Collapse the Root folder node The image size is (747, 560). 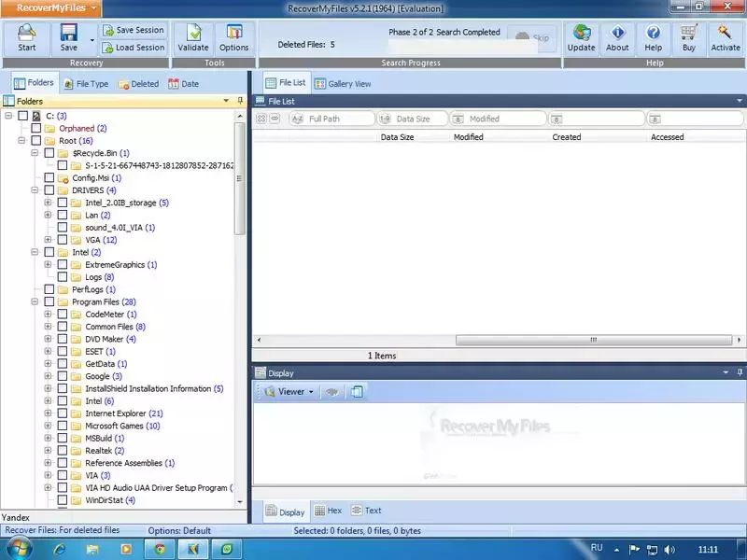[x=21, y=141]
